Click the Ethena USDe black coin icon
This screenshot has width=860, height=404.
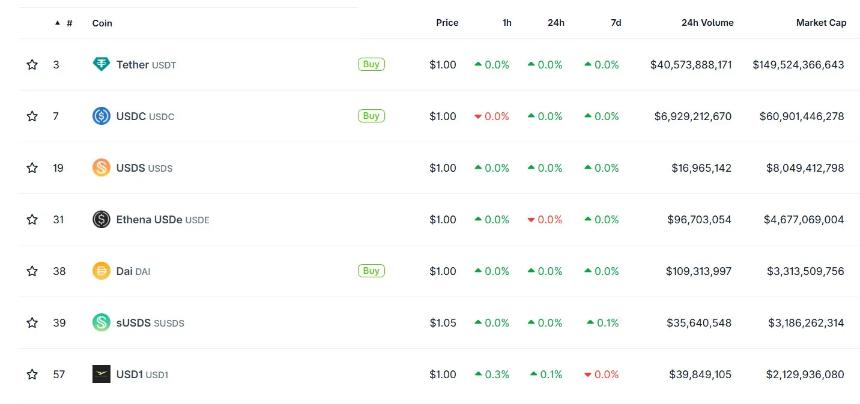click(101, 219)
